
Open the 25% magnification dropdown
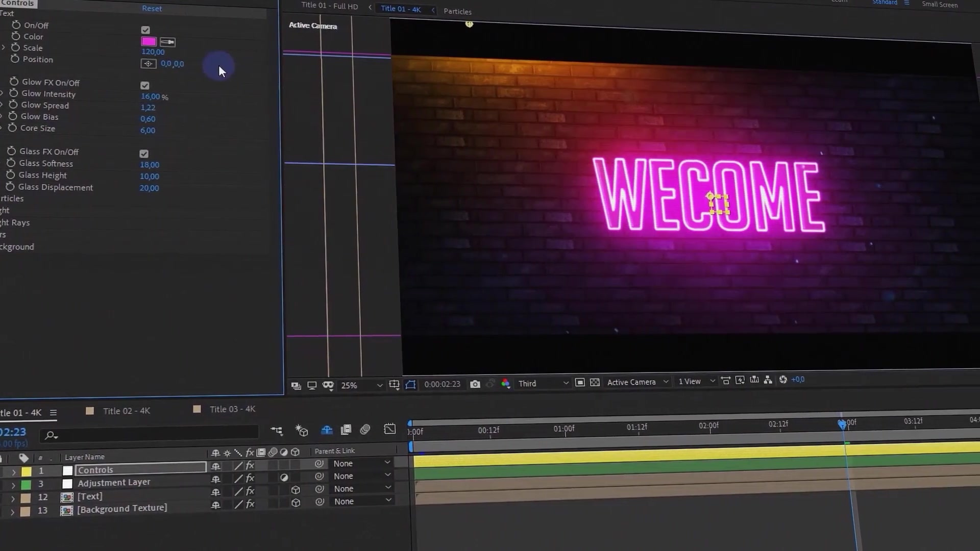(x=361, y=385)
